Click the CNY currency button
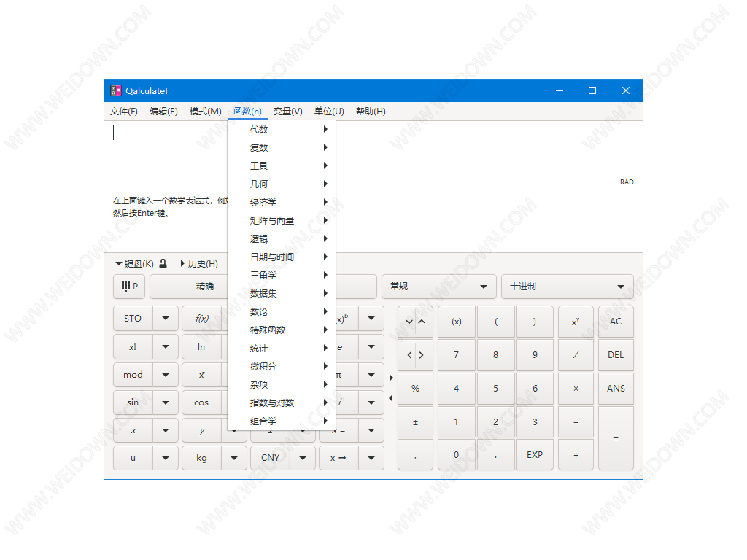Screen dimensions: 747x560 270,458
